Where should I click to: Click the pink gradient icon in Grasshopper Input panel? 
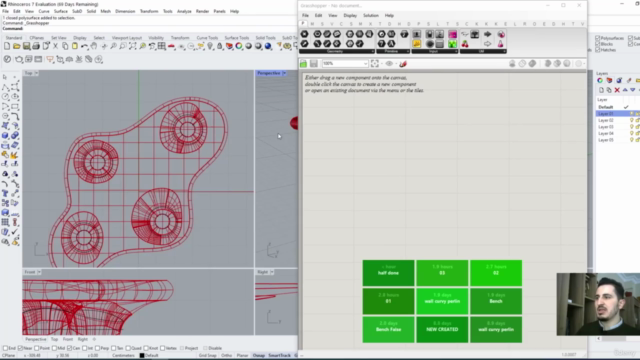coord(452,34)
